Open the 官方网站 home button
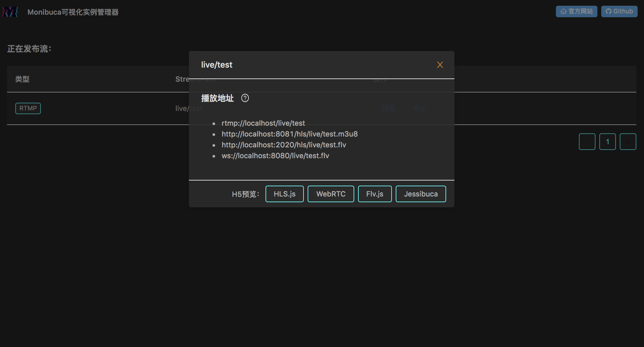 pos(576,11)
